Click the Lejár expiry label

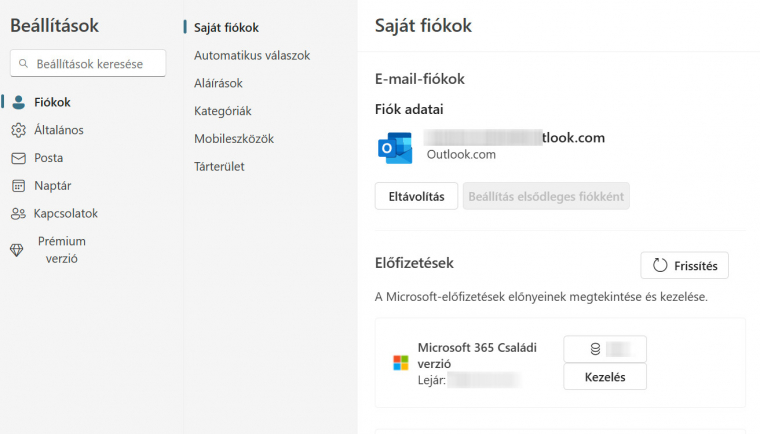point(431,380)
